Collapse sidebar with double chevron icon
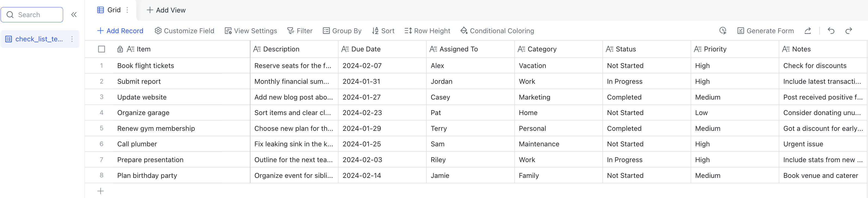868x198 pixels. [x=74, y=14]
